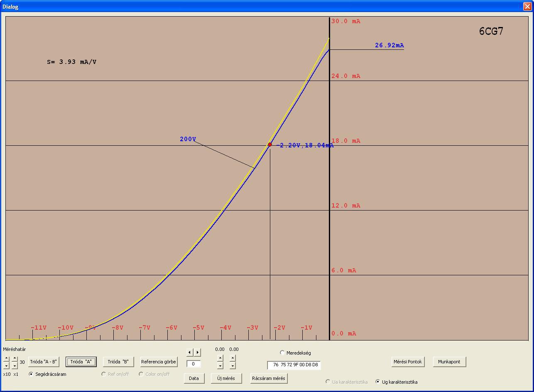Click the right arrow above the 0 field
Viewport: 534px width, 392px height.
pyautogui.click(x=198, y=352)
